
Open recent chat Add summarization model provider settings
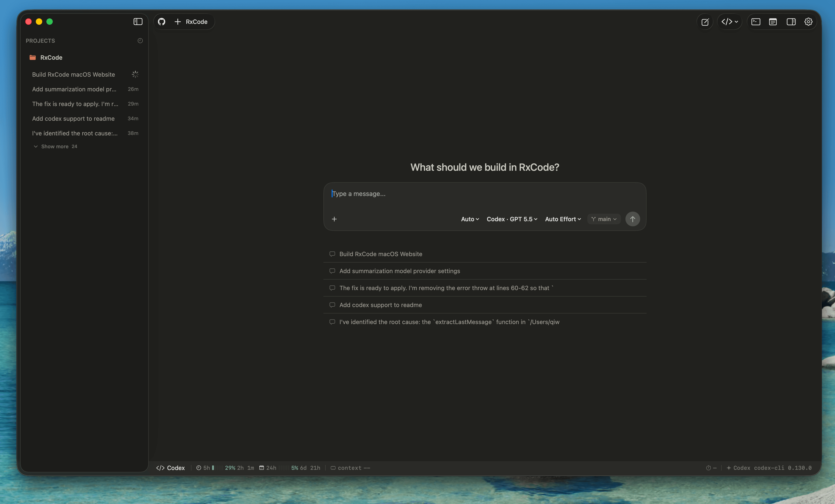[485, 271]
